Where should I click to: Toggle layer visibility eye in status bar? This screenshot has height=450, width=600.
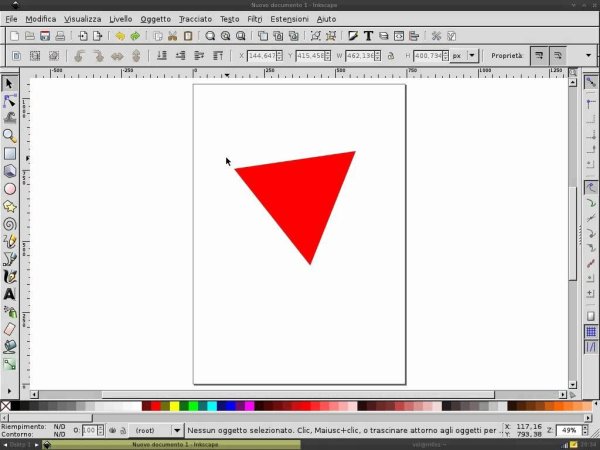click(112, 430)
